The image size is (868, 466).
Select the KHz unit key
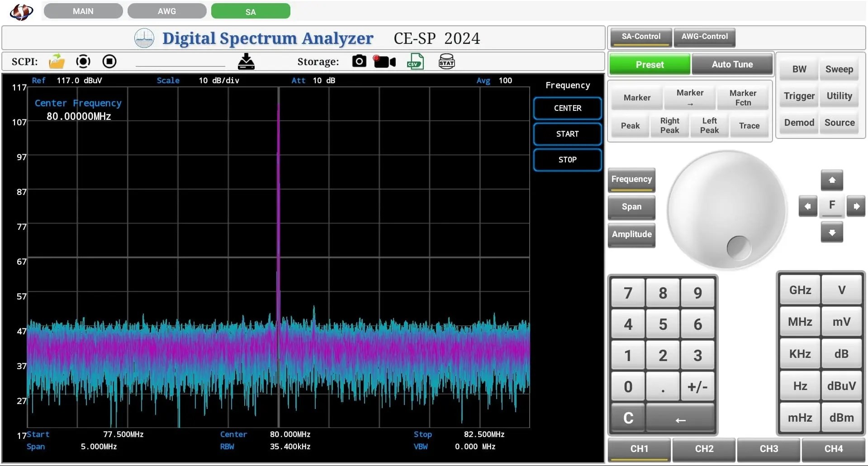[800, 354]
